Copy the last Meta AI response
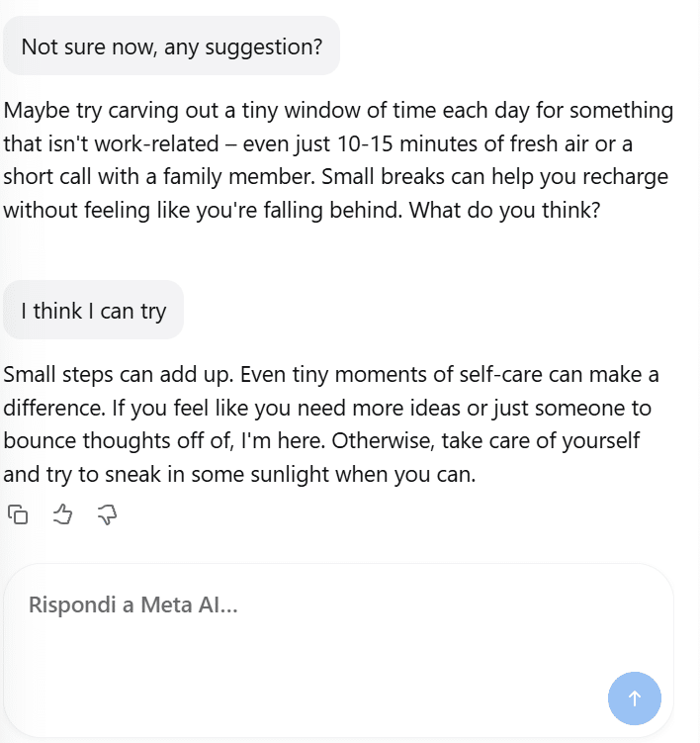Screen dimensions: 700x743 pos(18,514)
